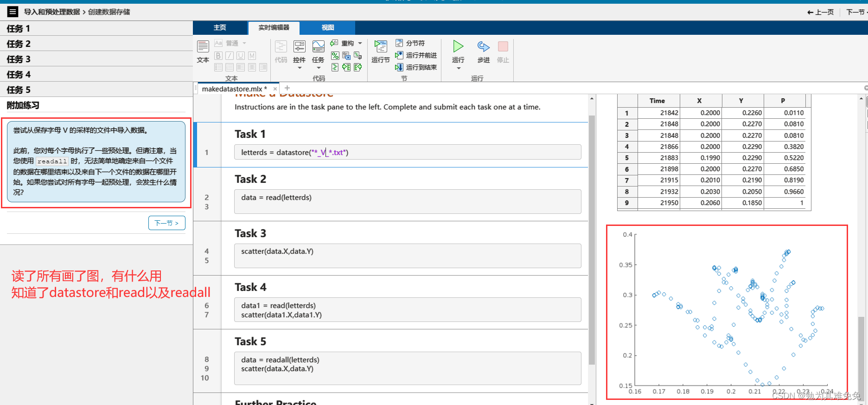
Task: Click the Task 1 datastore code line
Action: pyautogui.click(x=408, y=152)
